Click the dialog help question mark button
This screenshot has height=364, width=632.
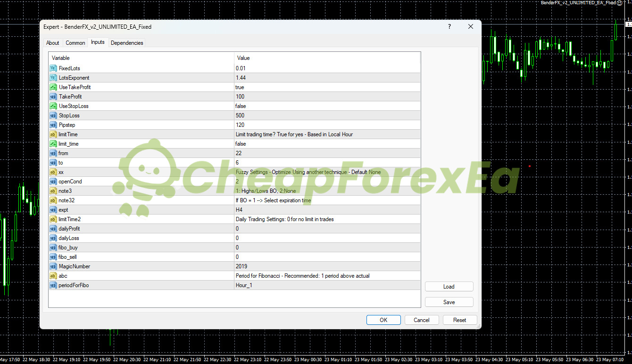coord(449,27)
